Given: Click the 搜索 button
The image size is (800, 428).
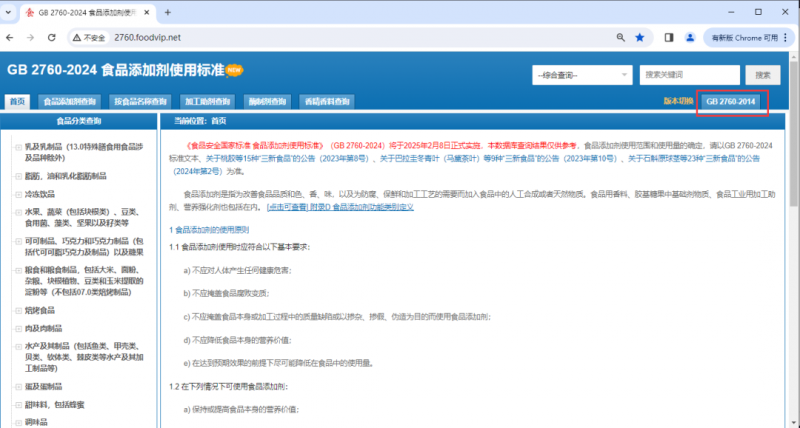Looking at the screenshot, I should pos(763,75).
